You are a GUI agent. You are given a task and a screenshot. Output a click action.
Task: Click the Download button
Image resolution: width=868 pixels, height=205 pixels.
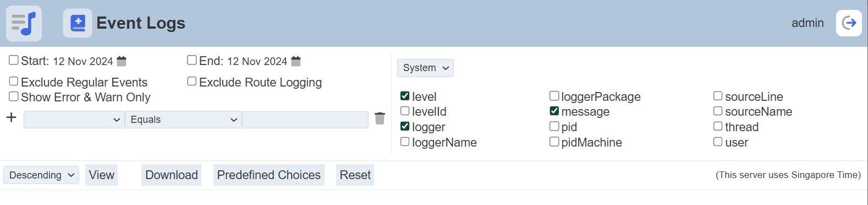[x=171, y=175]
